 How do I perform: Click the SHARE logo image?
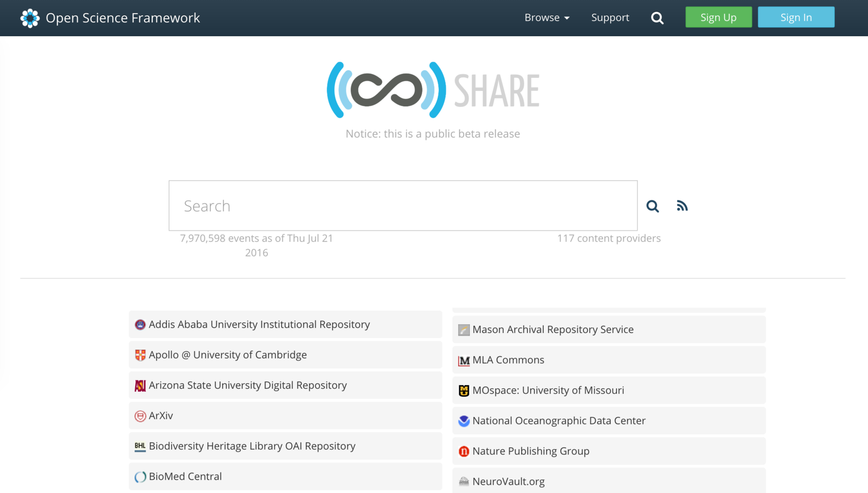pos(433,90)
